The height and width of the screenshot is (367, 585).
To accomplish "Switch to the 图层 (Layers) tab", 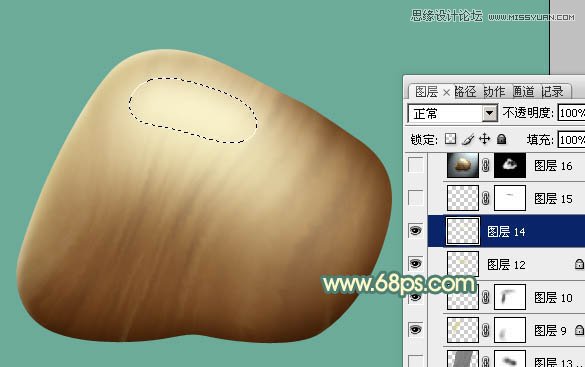I will [x=426, y=92].
